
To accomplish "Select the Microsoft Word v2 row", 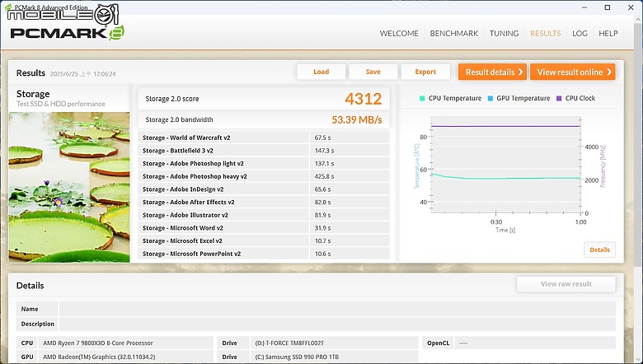I will (264, 228).
